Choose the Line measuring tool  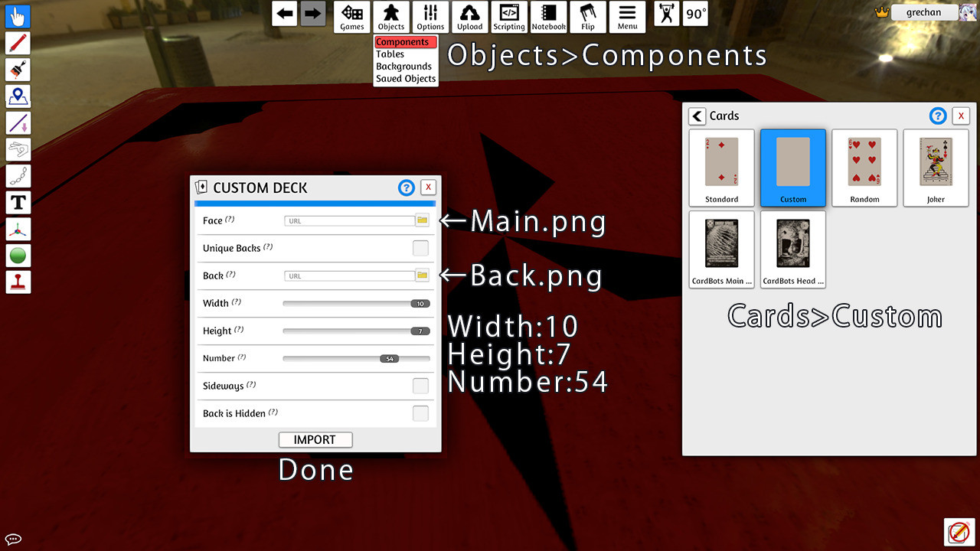click(x=18, y=122)
